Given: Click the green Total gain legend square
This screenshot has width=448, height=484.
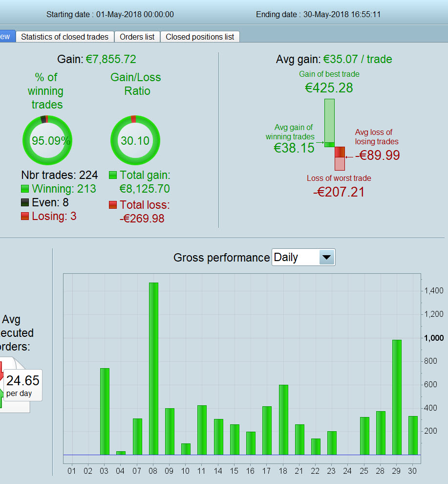Looking at the screenshot, I should point(113,175).
